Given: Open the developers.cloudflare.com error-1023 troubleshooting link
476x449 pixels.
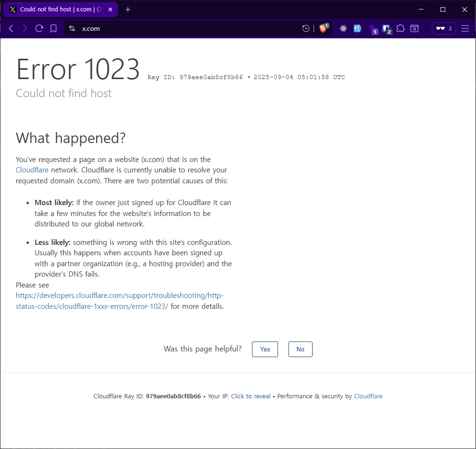Looking at the screenshot, I should (120, 301).
